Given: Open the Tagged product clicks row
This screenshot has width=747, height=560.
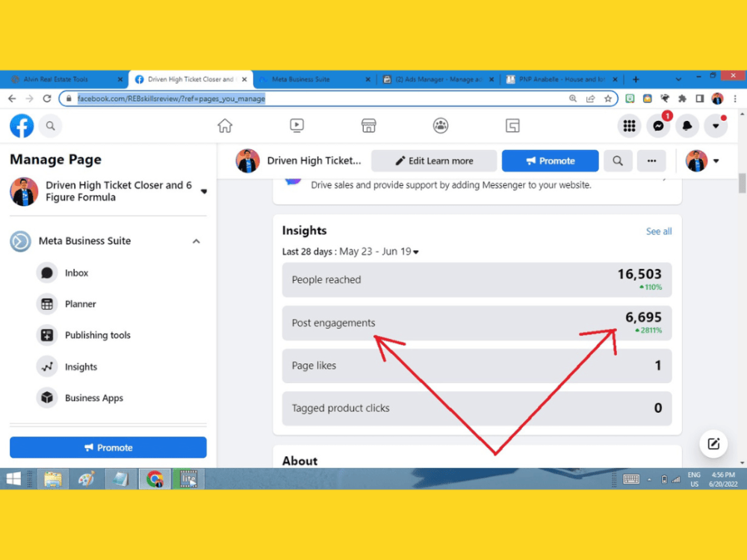Looking at the screenshot, I should point(477,408).
